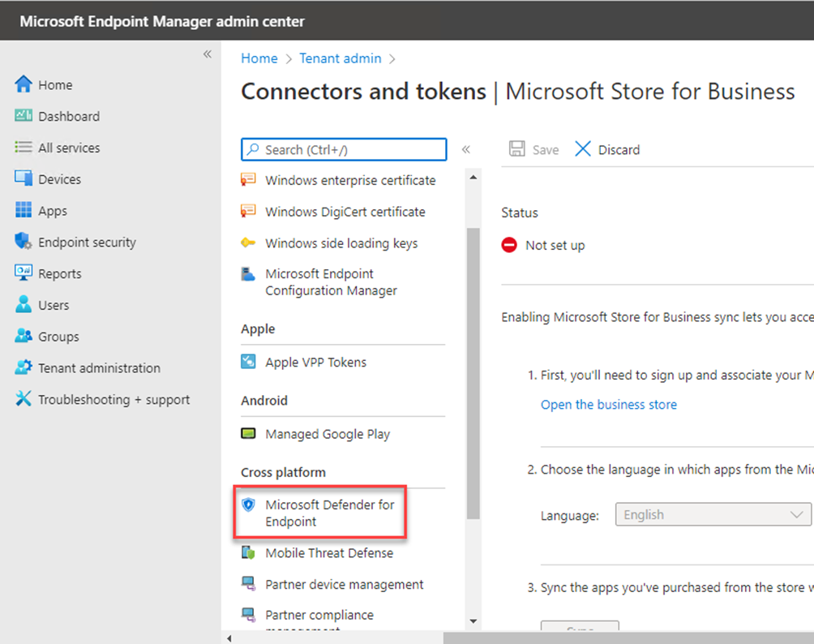Click the connectors menu vertical scrollbar thumb
The height and width of the screenshot is (644, 814).
coord(473,373)
